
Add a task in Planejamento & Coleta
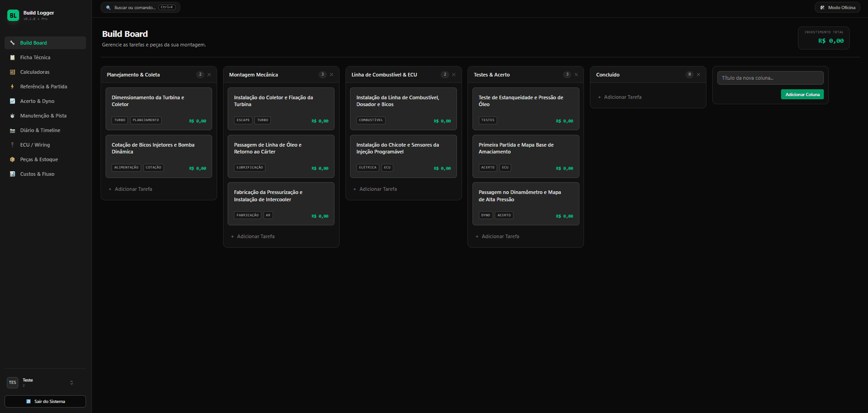(130, 189)
